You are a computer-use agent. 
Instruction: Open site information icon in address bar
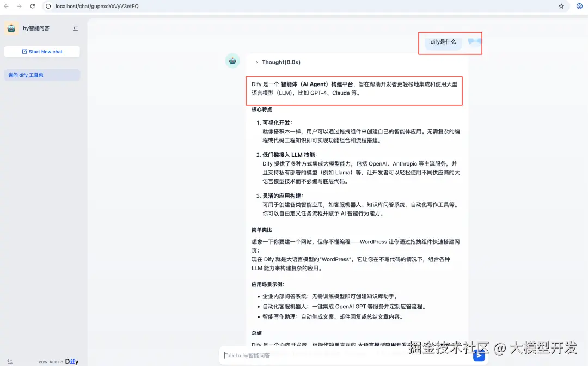click(x=48, y=7)
